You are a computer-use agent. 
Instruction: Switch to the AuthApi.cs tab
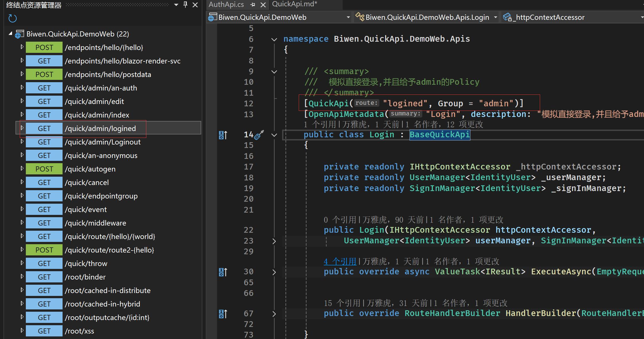226,5
